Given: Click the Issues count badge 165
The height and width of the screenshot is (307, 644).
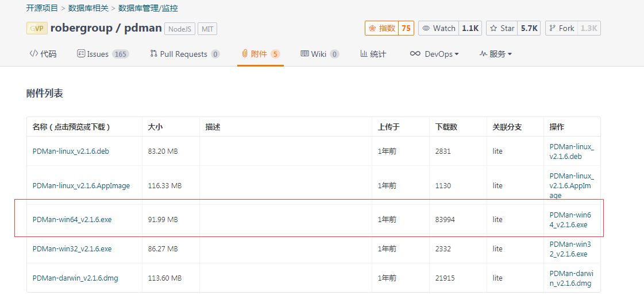Looking at the screenshot, I should pos(120,54).
